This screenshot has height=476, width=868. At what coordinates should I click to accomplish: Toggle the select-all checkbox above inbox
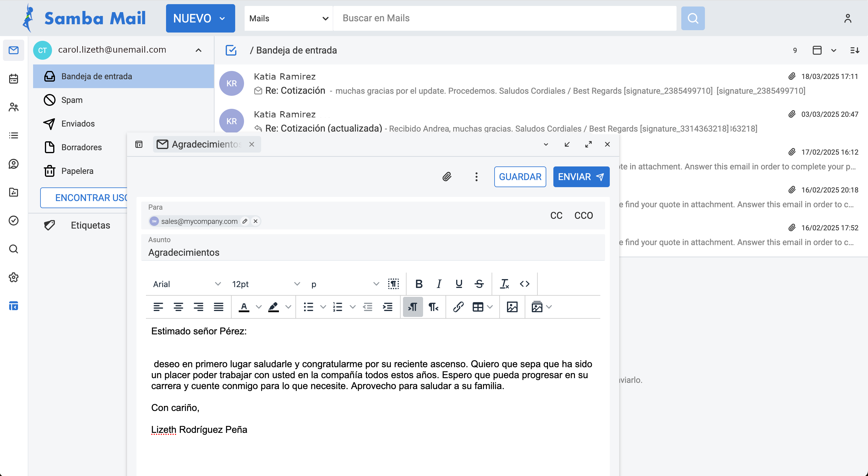click(x=231, y=50)
